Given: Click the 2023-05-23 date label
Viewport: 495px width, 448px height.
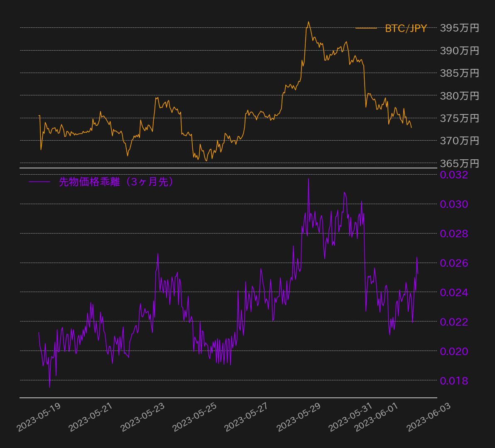Looking at the screenshot, I should 142,417.
